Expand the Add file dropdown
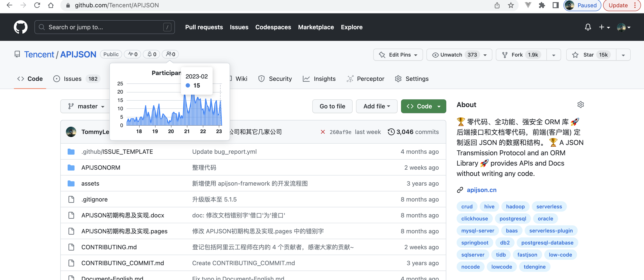Viewport: 644px width, 280px height. [x=376, y=106]
